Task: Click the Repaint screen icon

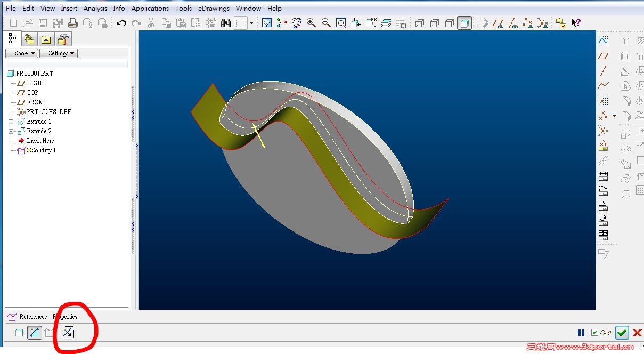Action: point(267,23)
